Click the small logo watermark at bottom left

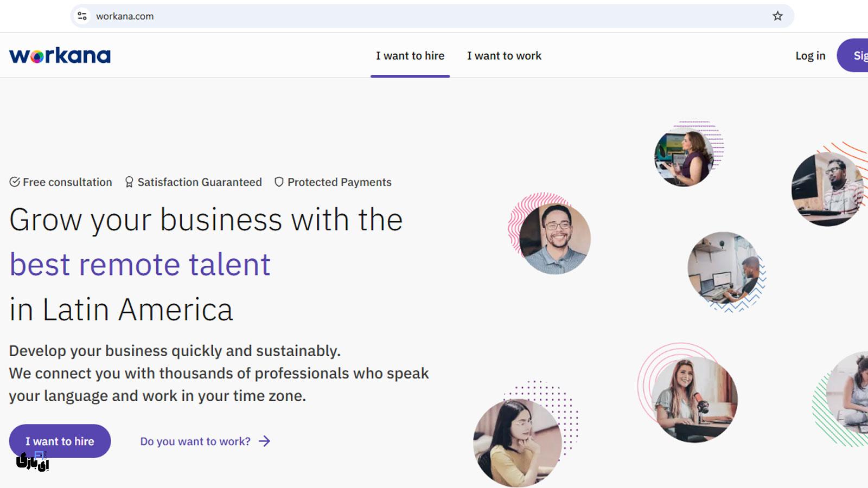pos(33,461)
